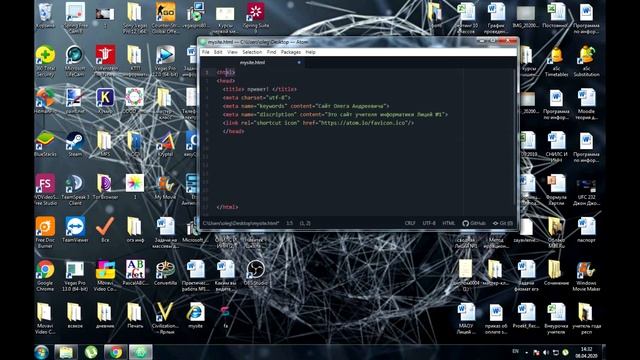Open the paint.net desktop shortcut
Viewport: 640px width, 360px height.
click(x=75, y=101)
